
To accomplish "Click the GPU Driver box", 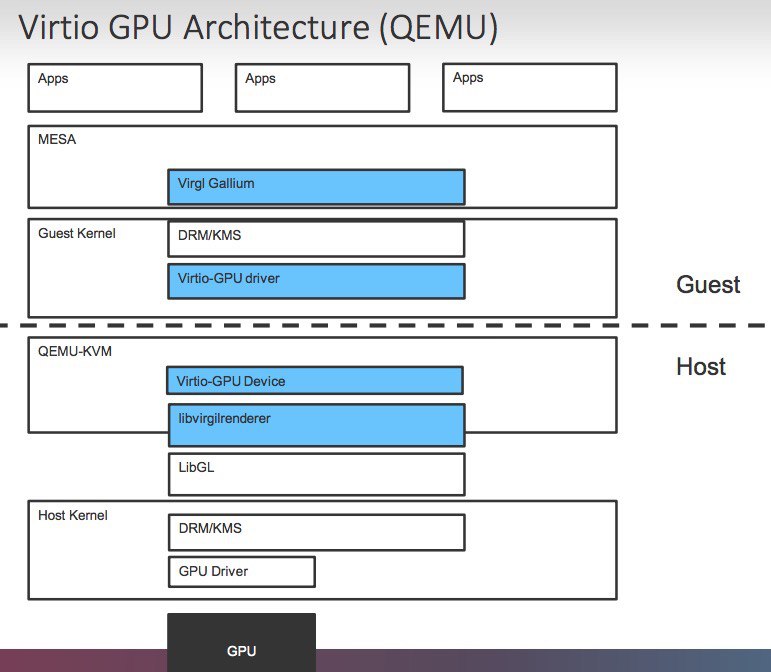I will pyautogui.click(x=241, y=572).
